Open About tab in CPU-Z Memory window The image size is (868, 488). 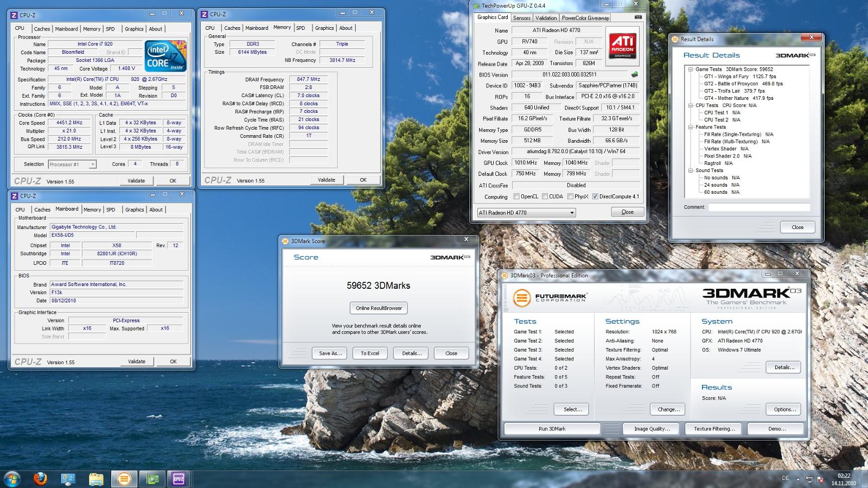[346, 28]
